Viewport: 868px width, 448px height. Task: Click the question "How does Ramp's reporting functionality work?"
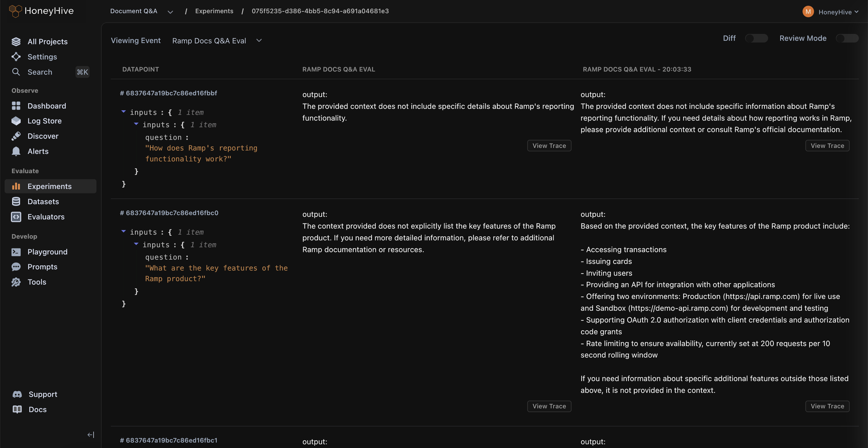(201, 153)
